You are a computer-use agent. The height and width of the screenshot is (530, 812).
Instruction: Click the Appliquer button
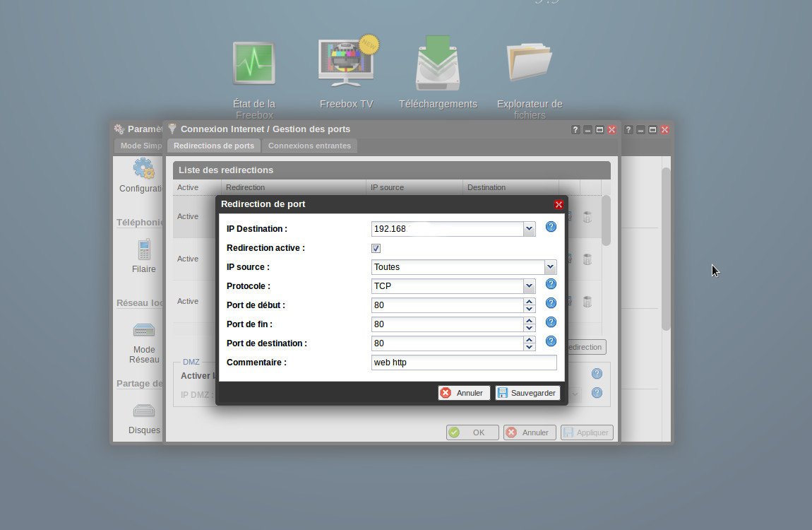pyautogui.click(x=587, y=432)
